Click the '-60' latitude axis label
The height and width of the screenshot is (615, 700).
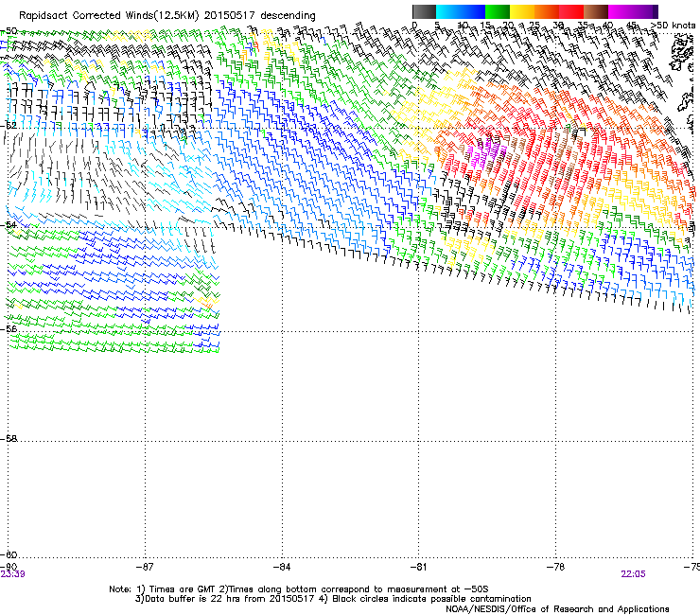click(x=9, y=554)
